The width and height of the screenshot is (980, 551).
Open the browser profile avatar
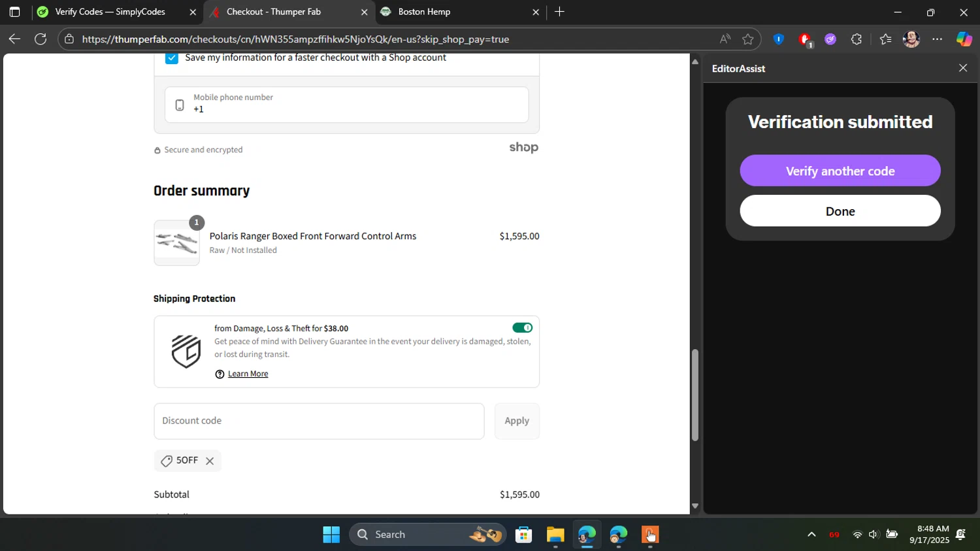click(911, 39)
